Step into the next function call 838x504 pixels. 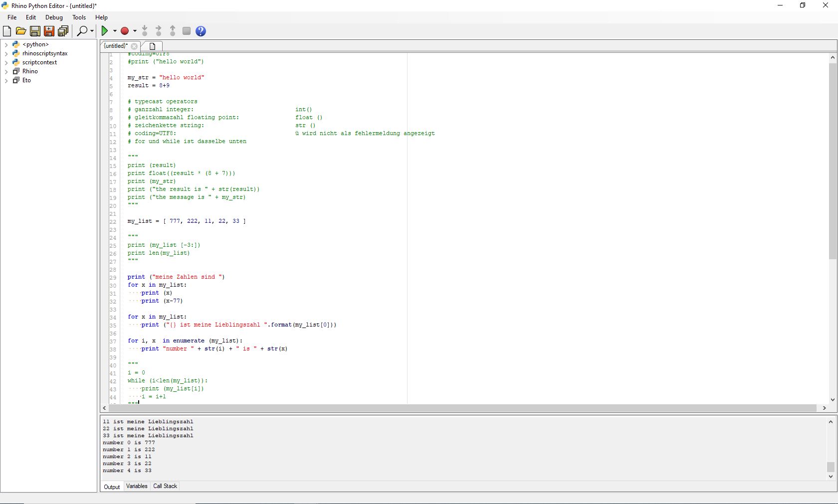(x=145, y=31)
